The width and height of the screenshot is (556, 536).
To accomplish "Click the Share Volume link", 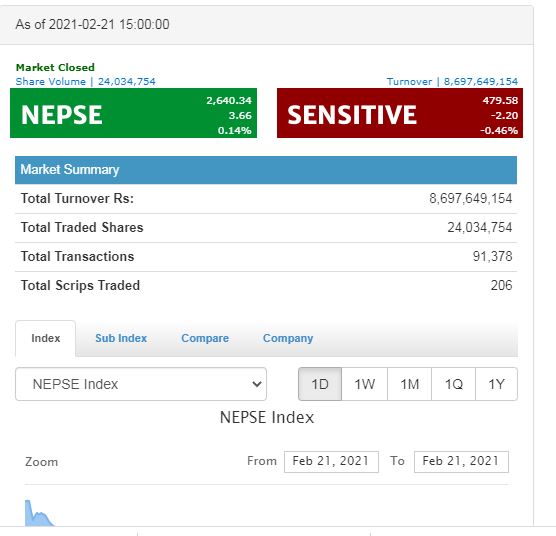I will pyautogui.click(x=85, y=82).
